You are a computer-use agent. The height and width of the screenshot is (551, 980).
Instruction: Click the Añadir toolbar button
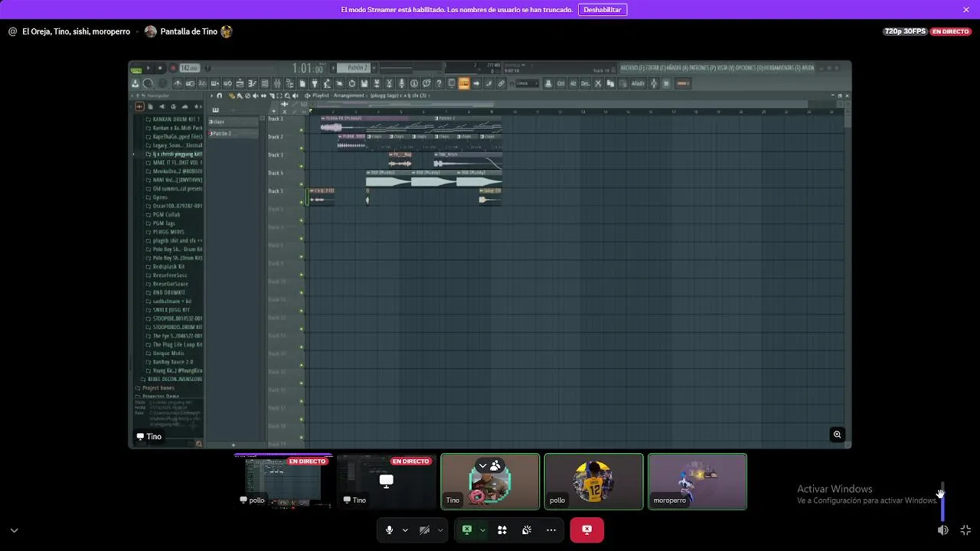[x=638, y=83]
